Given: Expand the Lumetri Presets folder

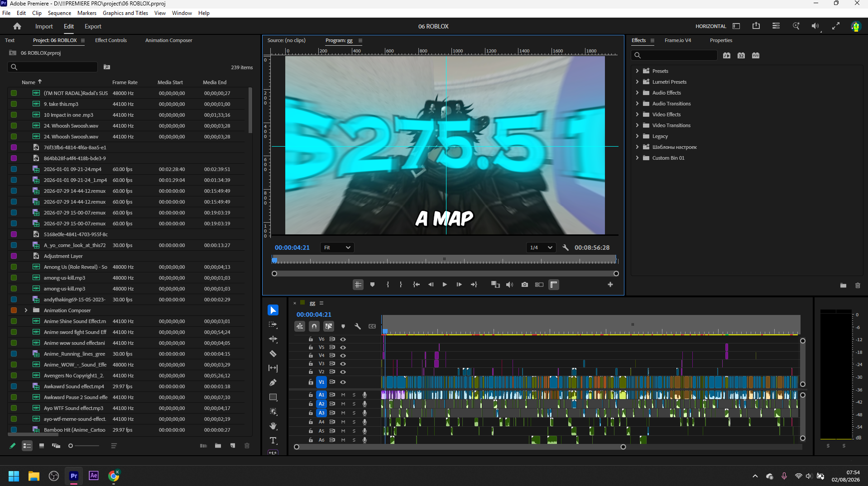Looking at the screenshot, I should 637,82.
